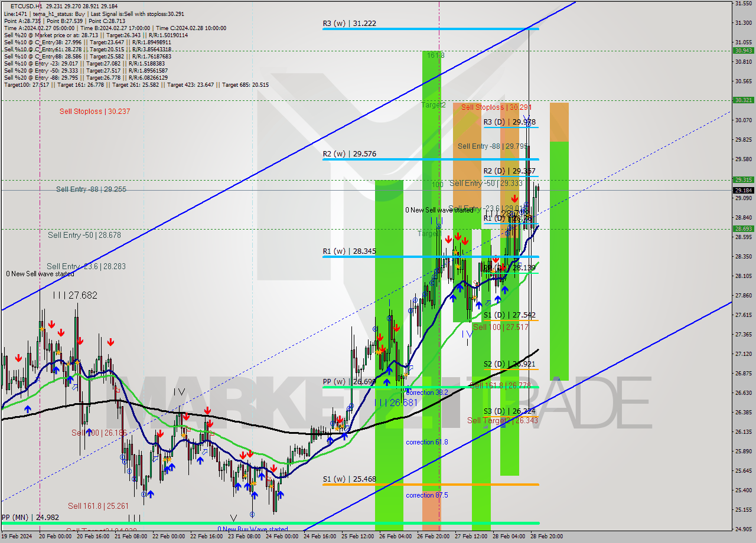
Task: Click the 26 Feb 20:00 time axis label
Action: click(x=433, y=537)
